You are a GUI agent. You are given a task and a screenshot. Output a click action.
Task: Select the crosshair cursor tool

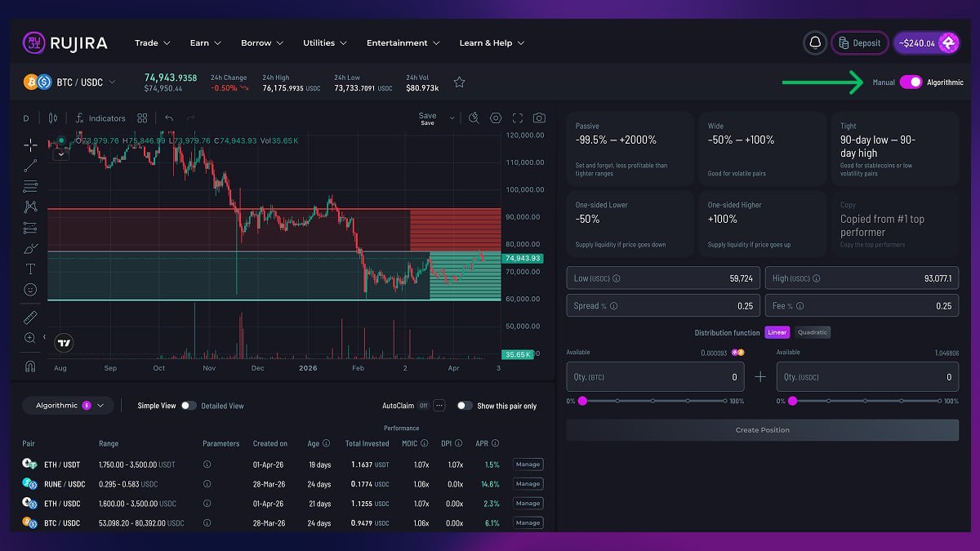(30, 145)
